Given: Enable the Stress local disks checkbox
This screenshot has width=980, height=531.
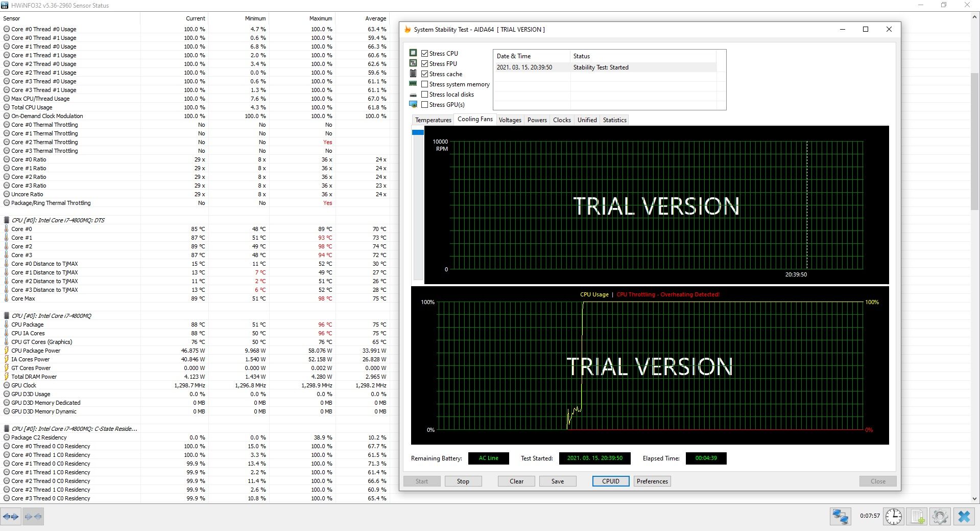Looking at the screenshot, I should [x=424, y=94].
